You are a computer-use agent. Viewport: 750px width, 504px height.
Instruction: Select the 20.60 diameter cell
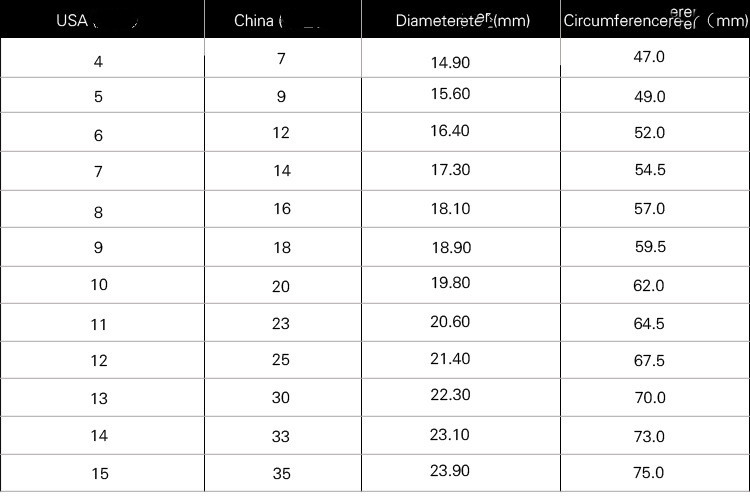point(449,321)
